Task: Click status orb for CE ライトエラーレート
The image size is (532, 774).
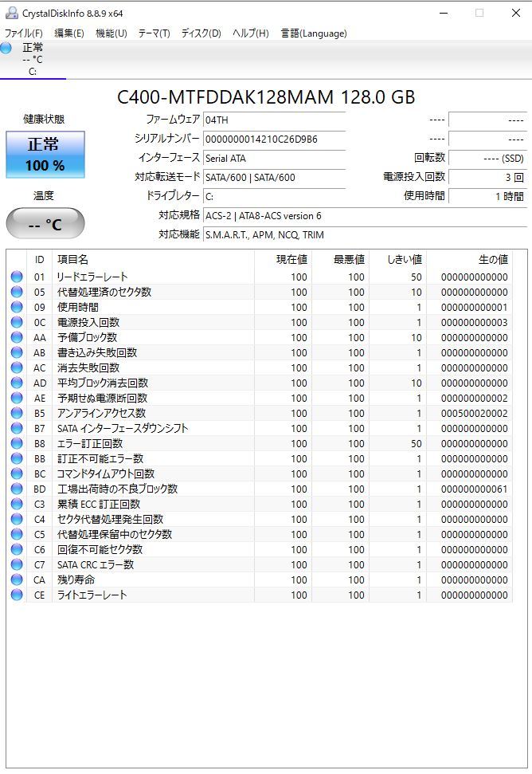Action: 17,595
